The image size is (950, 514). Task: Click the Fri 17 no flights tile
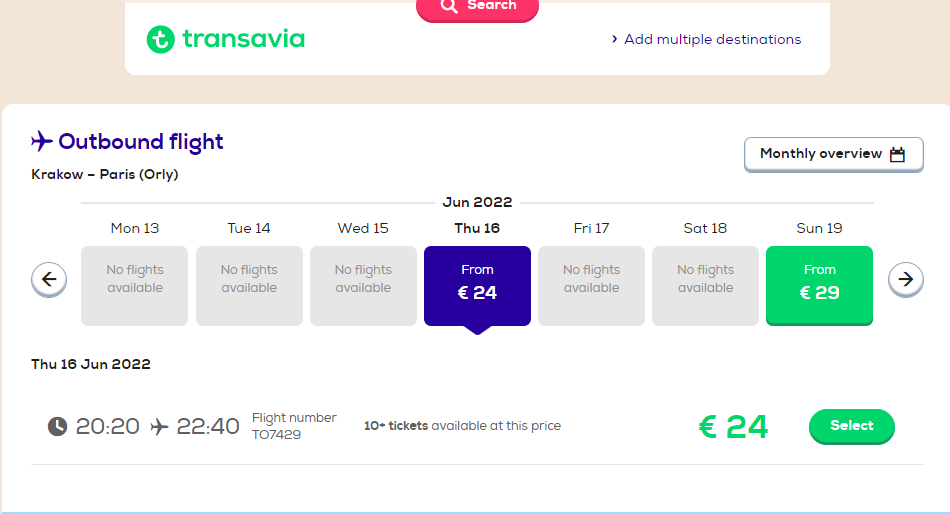(x=591, y=286)
